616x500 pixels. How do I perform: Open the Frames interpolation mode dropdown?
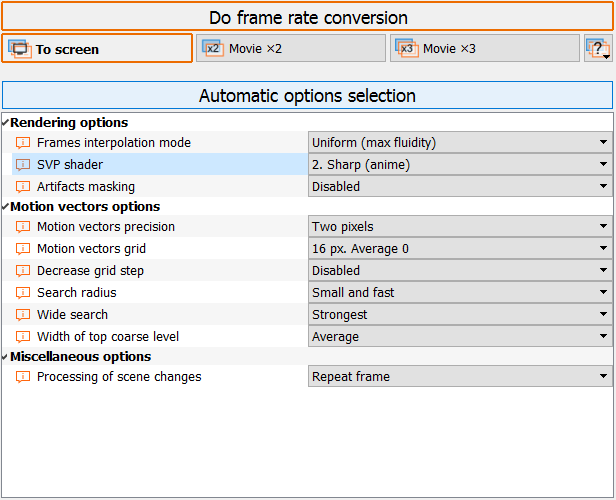point(459,143)
